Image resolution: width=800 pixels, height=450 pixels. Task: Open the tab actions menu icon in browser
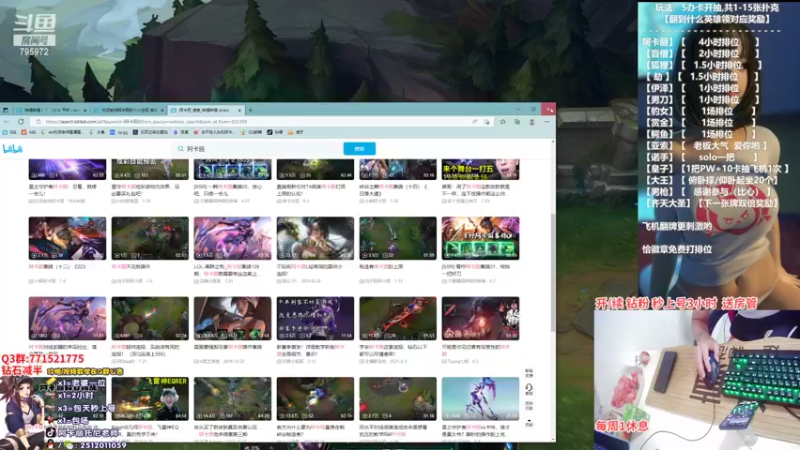click(x=6, y=110)
